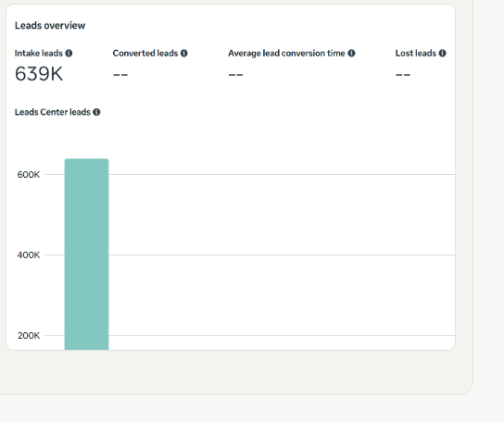Open the Converted leads info icon
504x422 pixels.
click(183, 54)
